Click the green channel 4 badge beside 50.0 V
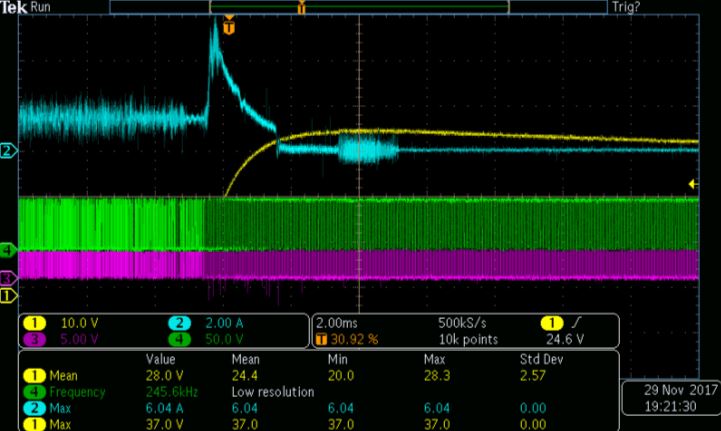The width and height of the screenshot is (721, 431). 179,339
